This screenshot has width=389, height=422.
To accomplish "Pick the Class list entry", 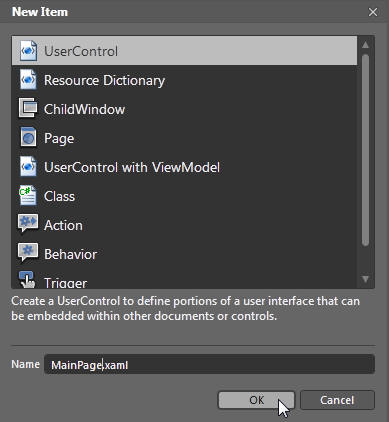I will pyautogui.click(x=184, y=196).
